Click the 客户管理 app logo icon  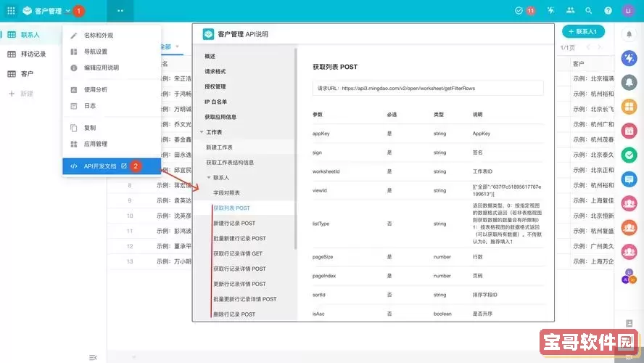tap(27, 11)
